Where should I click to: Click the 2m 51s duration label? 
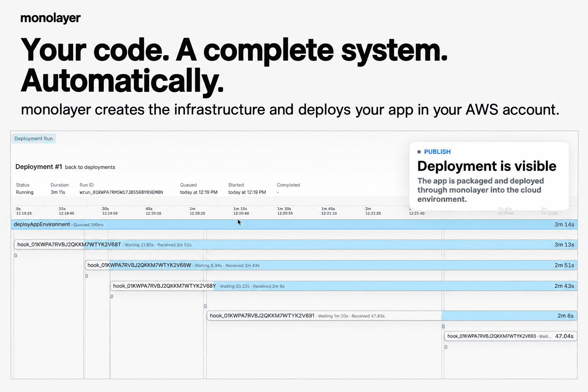click(x=564, y=265)
